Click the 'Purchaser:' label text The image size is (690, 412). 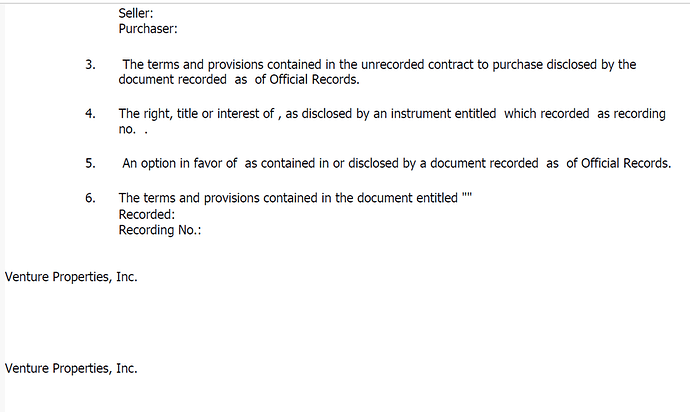148,29
